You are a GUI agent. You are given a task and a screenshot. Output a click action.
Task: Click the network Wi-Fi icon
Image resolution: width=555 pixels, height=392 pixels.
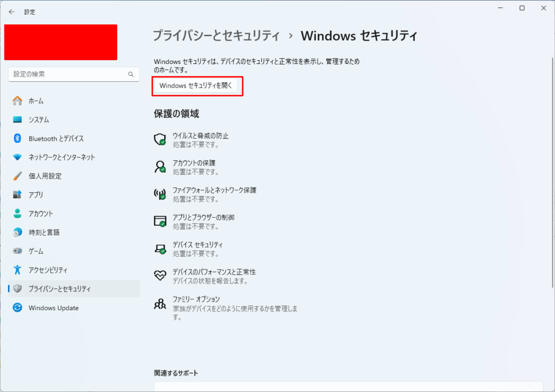pyautogui.click(x=17, y=157)
